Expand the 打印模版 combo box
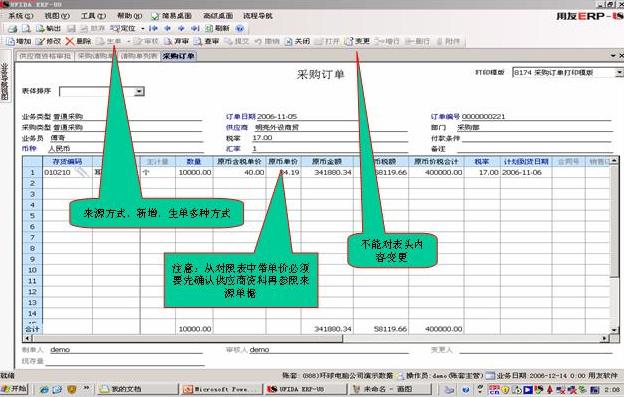 tap(619, 73)
